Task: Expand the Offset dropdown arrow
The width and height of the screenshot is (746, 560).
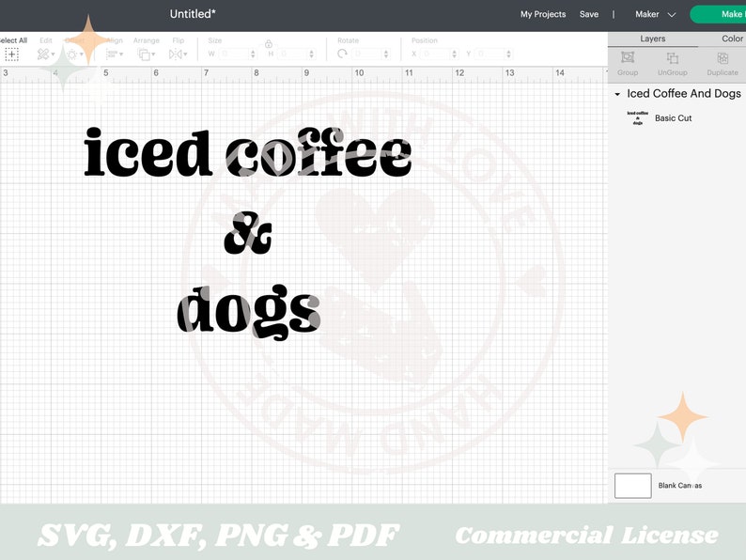Action: (x=82, y=54)
